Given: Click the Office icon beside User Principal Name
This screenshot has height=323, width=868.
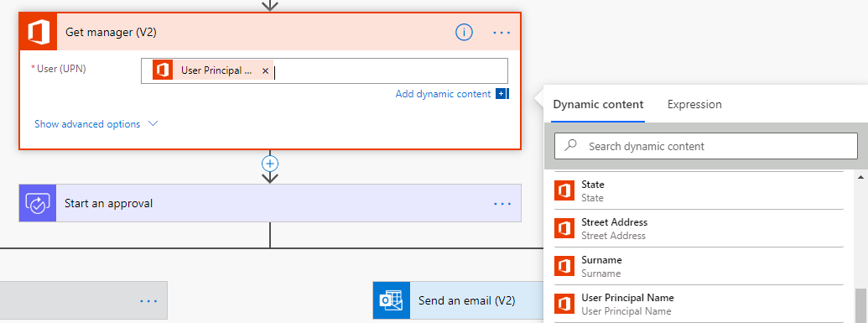Looking at the screenshot, I should [564, 305].
